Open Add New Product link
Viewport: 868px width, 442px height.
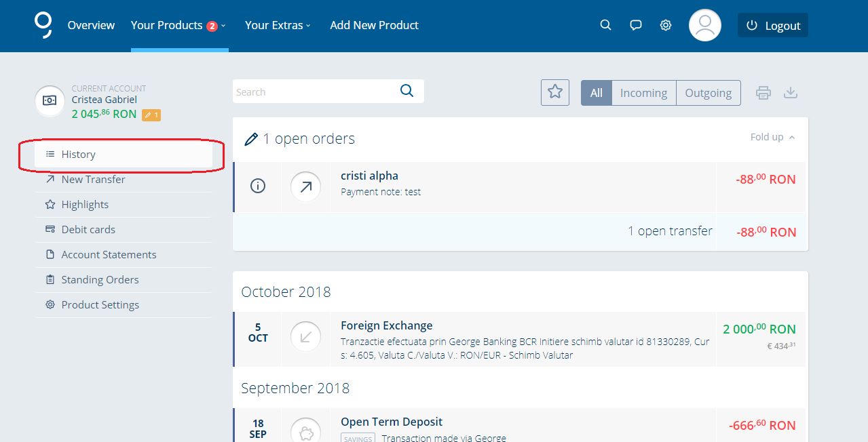tap(374, 25)
